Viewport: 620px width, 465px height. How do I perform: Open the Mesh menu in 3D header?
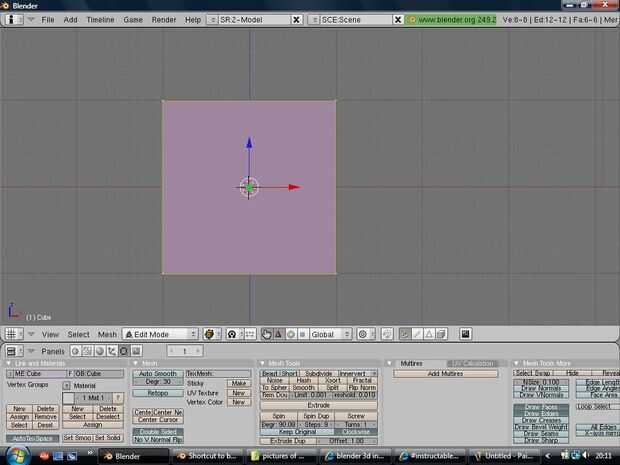click(x=107, y=335)
